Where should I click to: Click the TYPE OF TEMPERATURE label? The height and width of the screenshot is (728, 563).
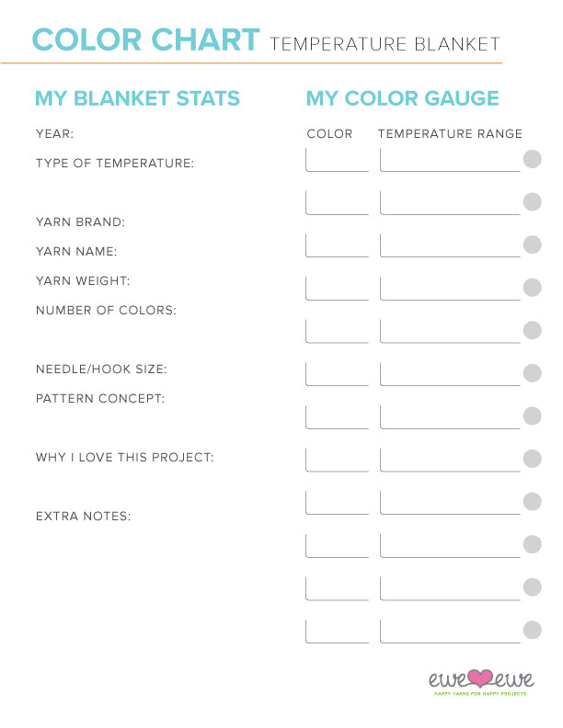pos(115,164)
